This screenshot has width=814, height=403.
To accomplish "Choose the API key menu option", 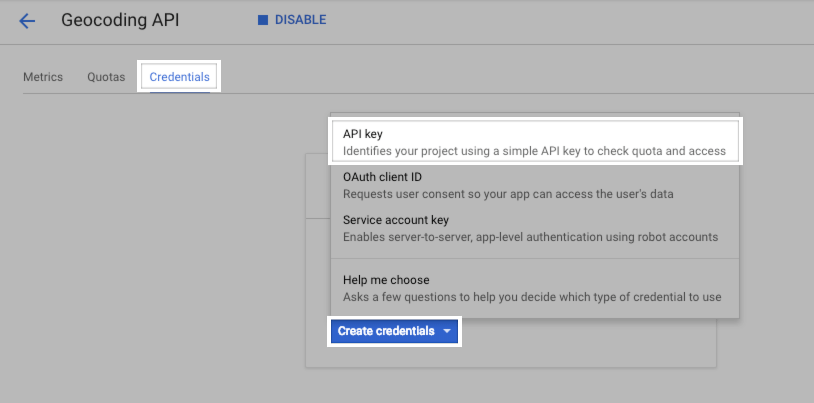I will (x=363, y=133).
